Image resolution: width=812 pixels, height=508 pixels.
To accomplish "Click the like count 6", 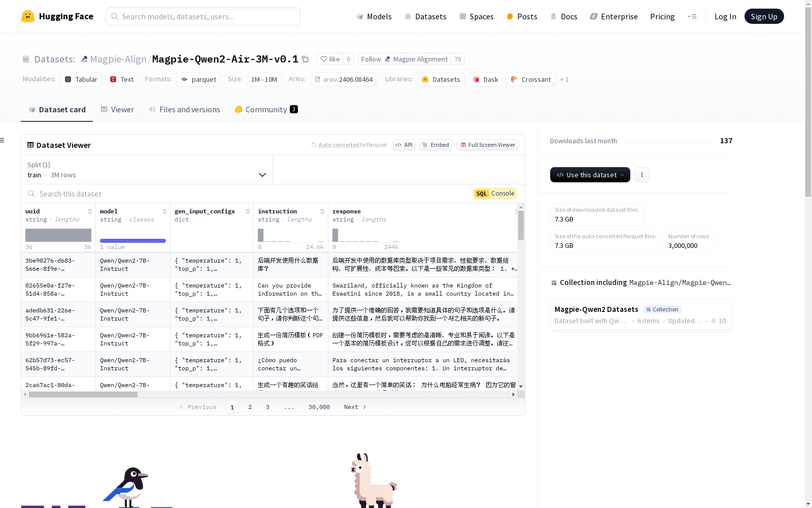I will (x=348, y=59).
